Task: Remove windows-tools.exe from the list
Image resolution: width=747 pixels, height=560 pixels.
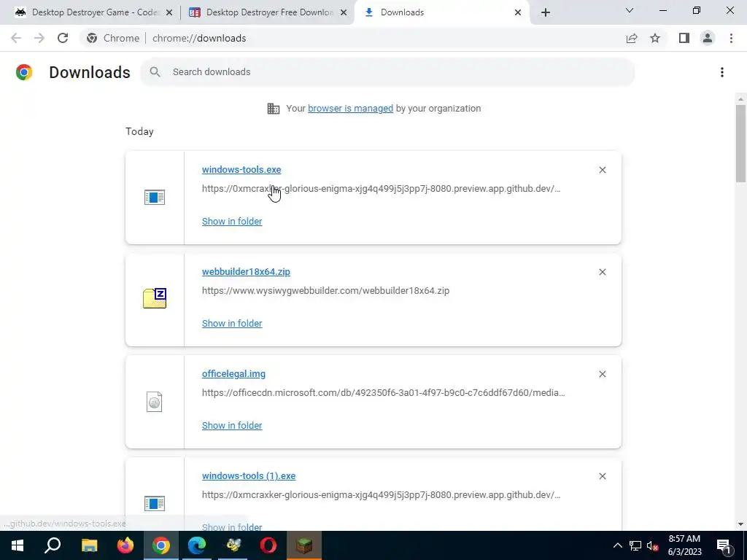Action: [x=602, y=170]
